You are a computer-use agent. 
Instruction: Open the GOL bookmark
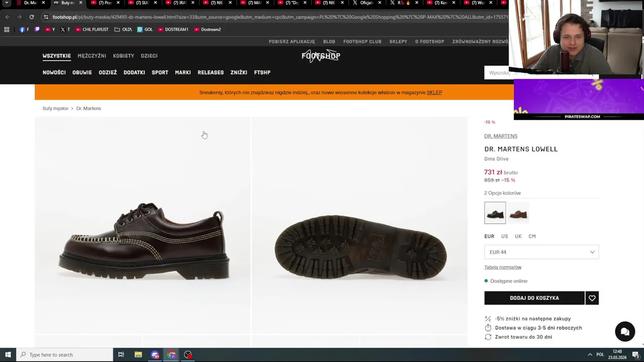coord(145,30)
